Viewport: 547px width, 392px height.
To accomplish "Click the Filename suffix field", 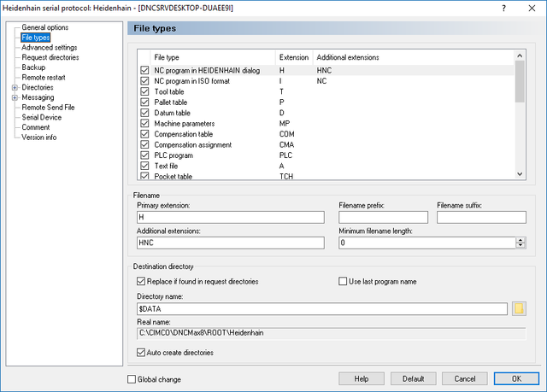I will [481, 217].
